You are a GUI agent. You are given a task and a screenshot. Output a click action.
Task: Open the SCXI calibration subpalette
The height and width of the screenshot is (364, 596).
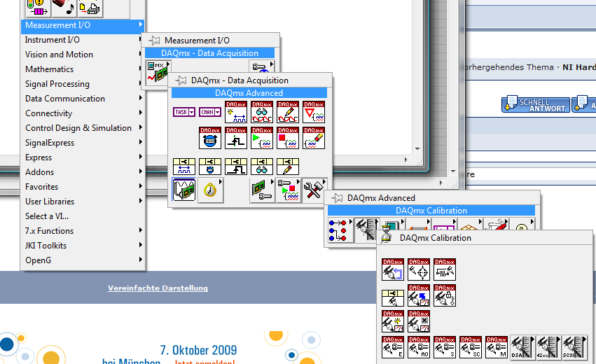[x=574, y=347]
